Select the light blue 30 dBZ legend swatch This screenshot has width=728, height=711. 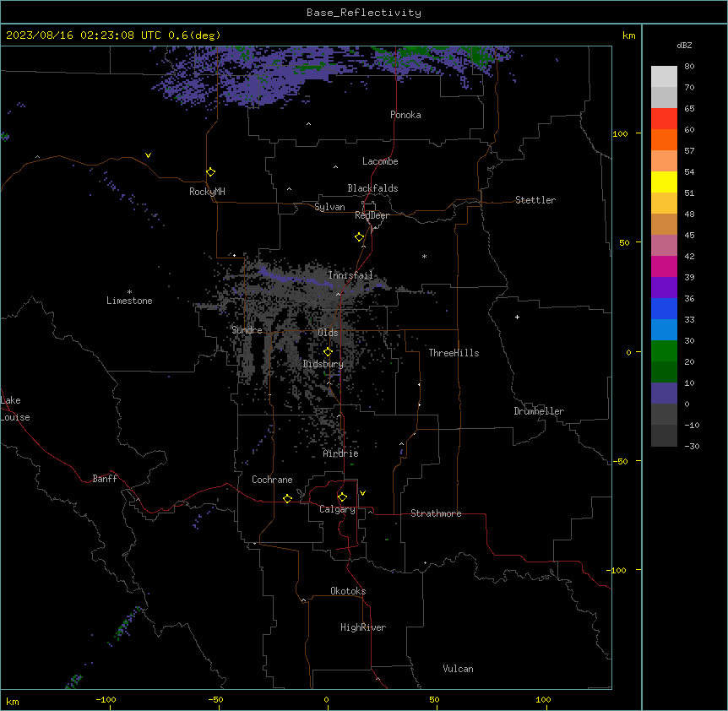[x=664, y=330]
